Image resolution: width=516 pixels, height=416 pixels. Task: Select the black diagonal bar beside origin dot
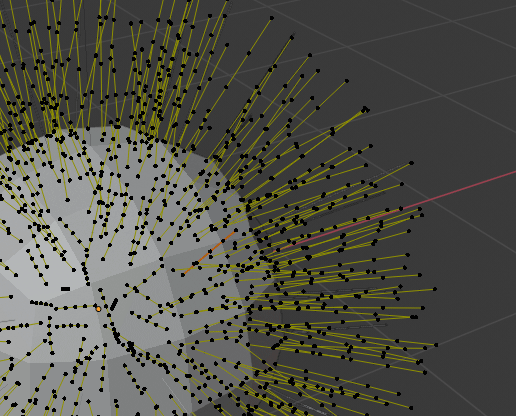pos(114,304)
